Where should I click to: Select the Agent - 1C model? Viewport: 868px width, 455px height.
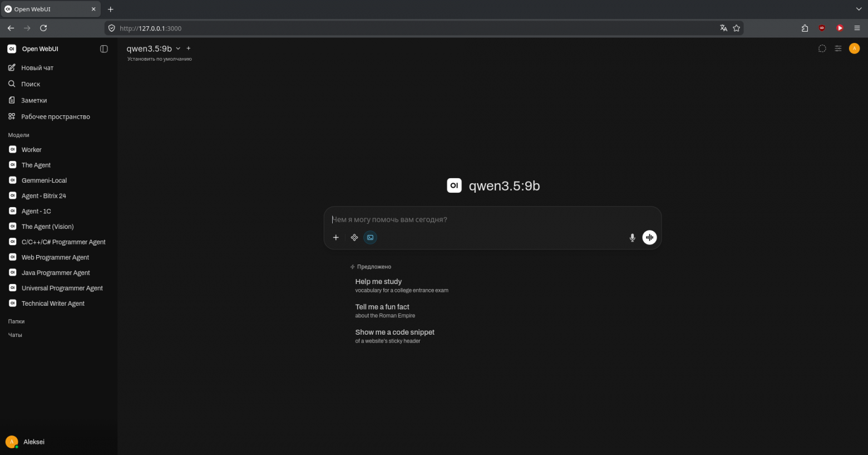58,211
